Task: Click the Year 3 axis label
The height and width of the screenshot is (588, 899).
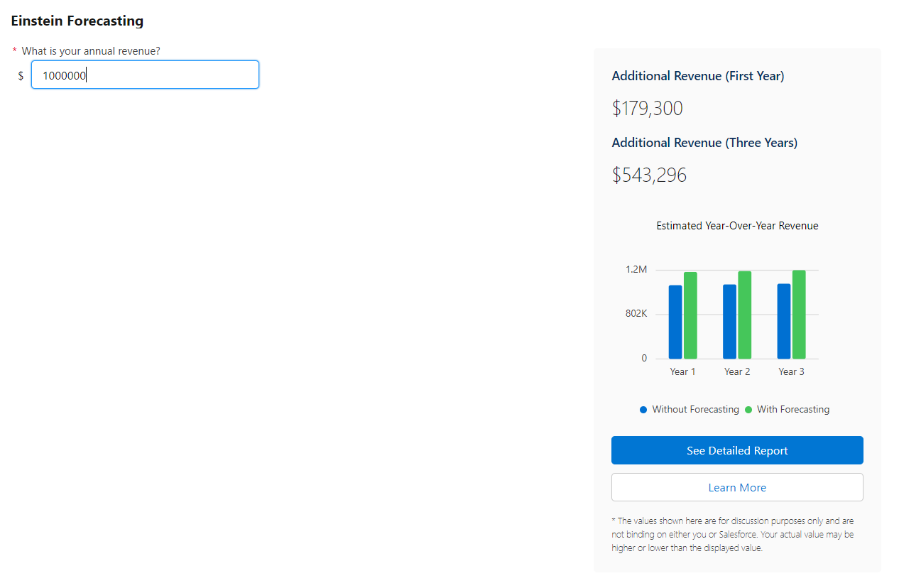Action: click(791, 371)
